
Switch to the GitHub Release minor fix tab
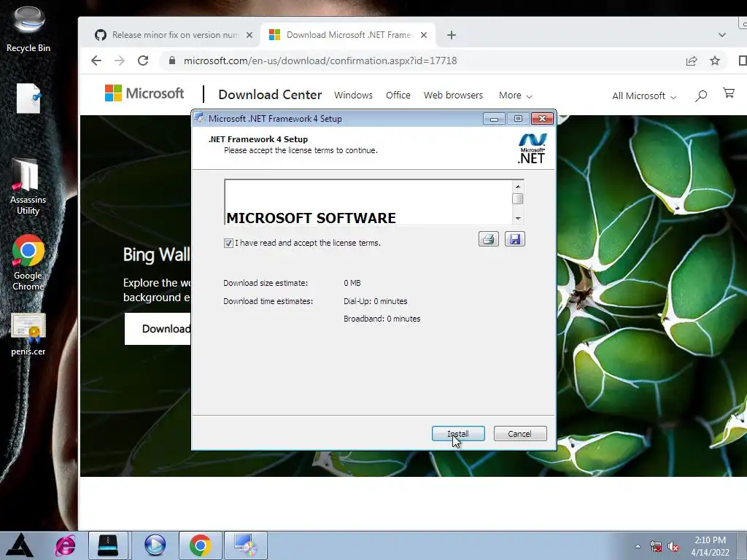[174, 35]
